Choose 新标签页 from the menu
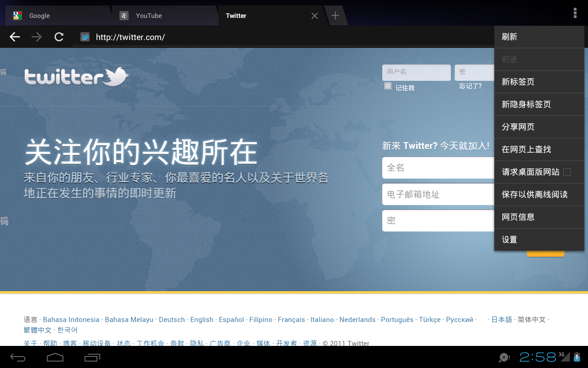This screenshot has width=588, height=368. (x=539, y=82)
